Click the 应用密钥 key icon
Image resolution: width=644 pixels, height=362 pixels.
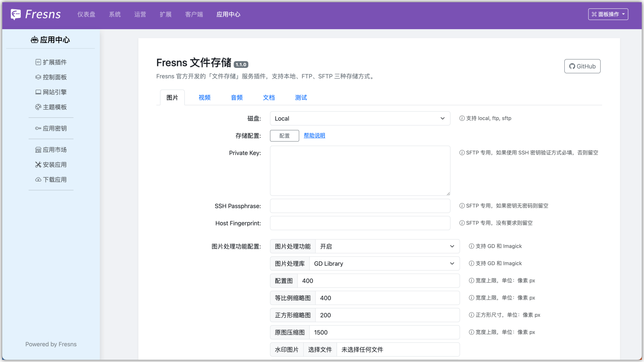click(x=38, y=128)
